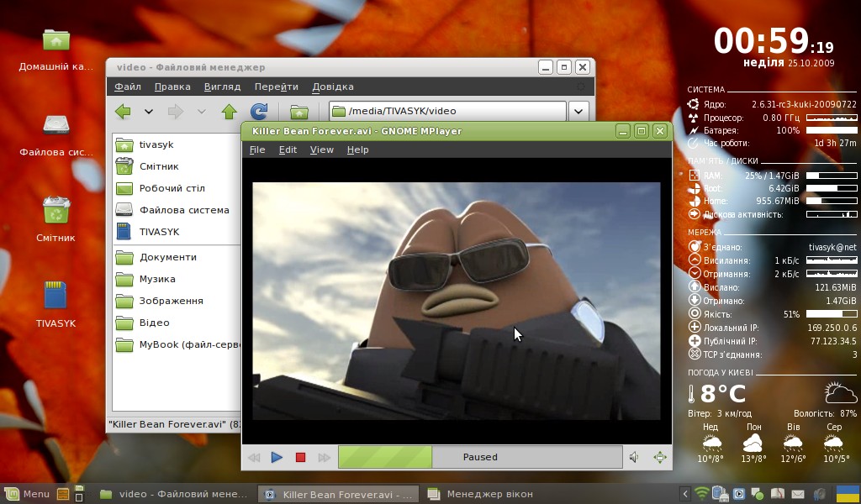The height and width of the screenshot is (504, 861).
Task: Select tivasyk home in the file manager sidebar
Action: coord(177,144)
